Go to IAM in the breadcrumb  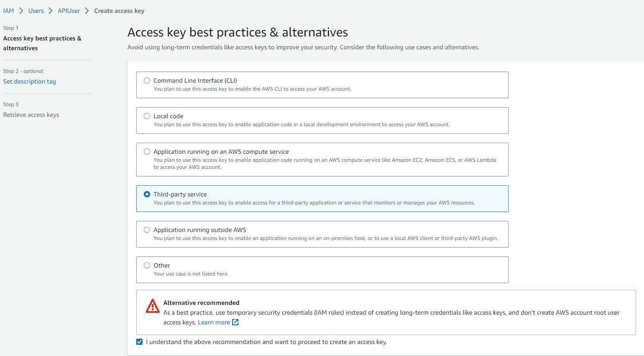[x=8, y=11]
